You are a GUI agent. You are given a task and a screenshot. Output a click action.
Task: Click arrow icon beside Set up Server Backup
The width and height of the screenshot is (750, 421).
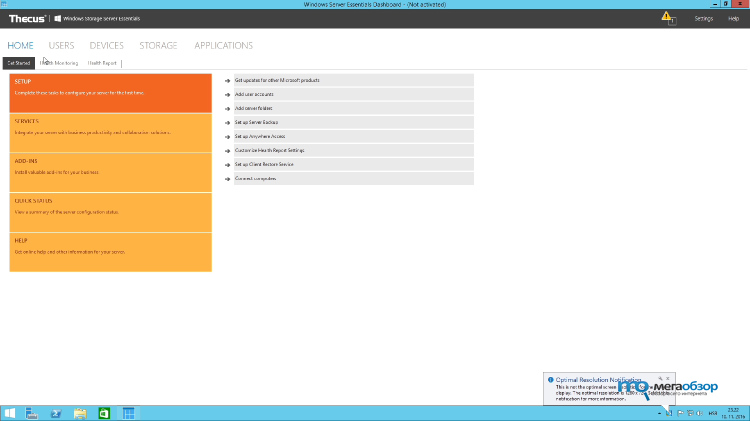pyautogui.click(x=228, y=122)
